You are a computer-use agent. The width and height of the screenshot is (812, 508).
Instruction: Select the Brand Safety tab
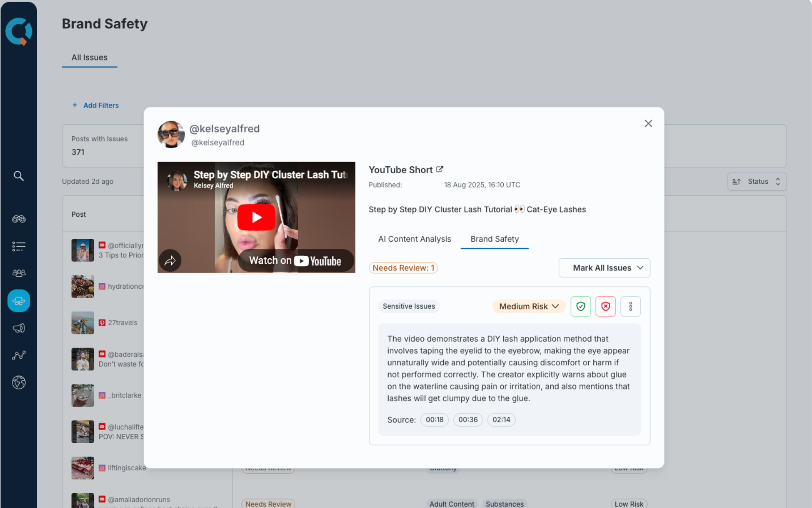(x=494, y=239)
